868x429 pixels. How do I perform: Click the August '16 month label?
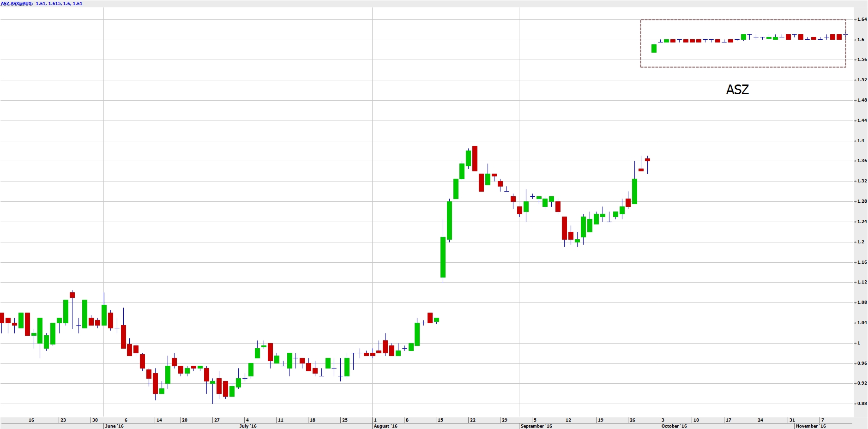point(385,426)
